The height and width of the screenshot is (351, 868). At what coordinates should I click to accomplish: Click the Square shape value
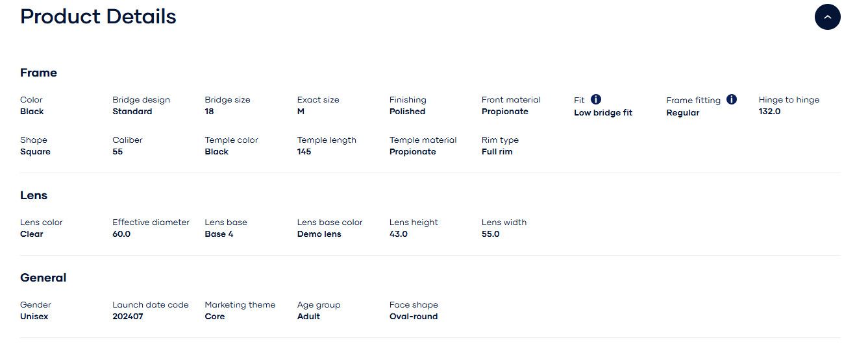click(35, 152)
